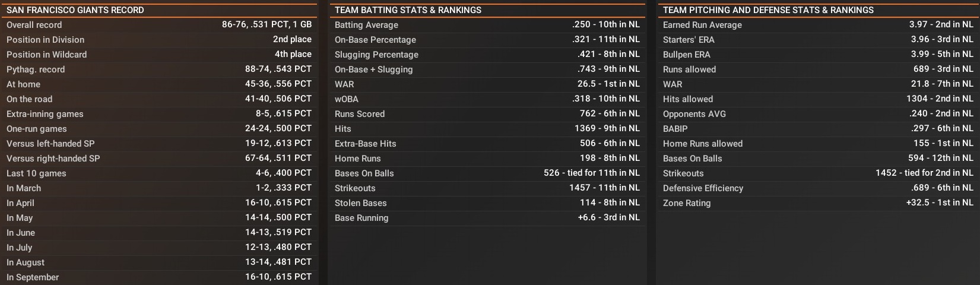Select the Pythag. record value

pyautogui.click(x=278, y=69)
